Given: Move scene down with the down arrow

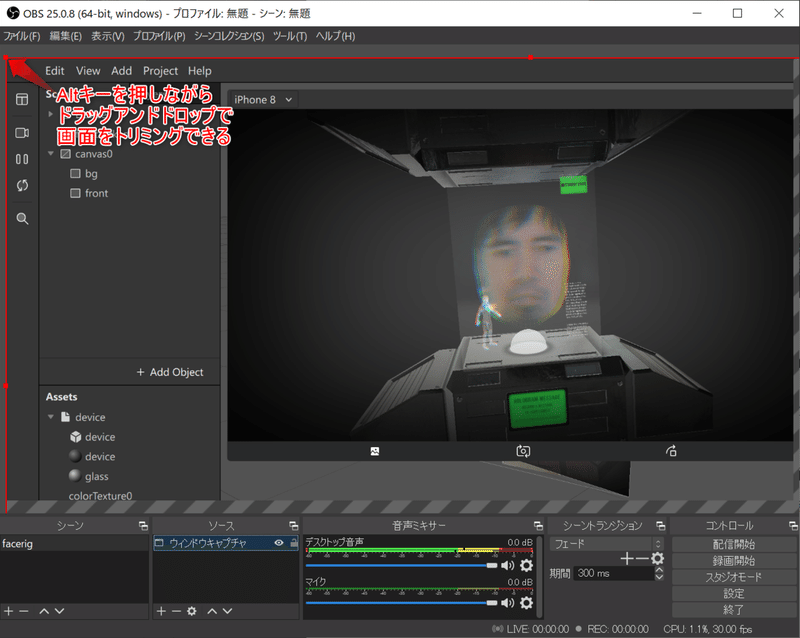Looking at the screenshot, I should [60, 611].
